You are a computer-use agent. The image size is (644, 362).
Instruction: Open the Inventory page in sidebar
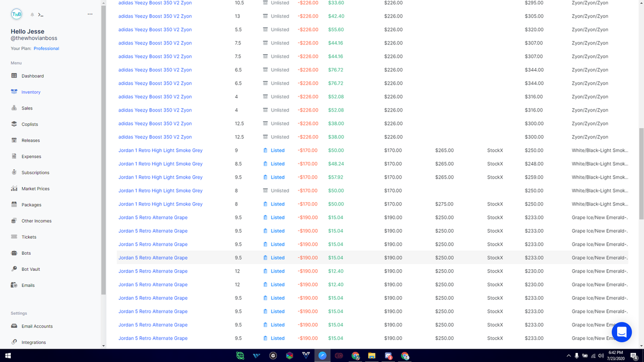click(31, 92)
